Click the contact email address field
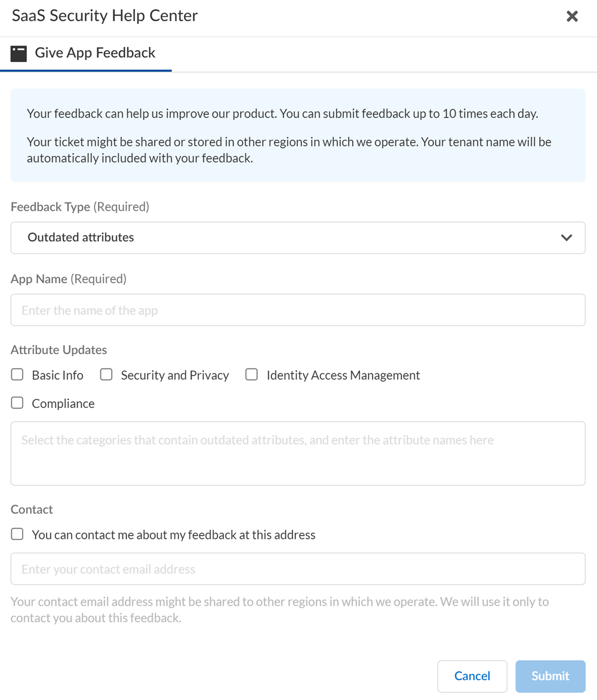This screenshot has height=700, width=597. click(x=297, y=569)
